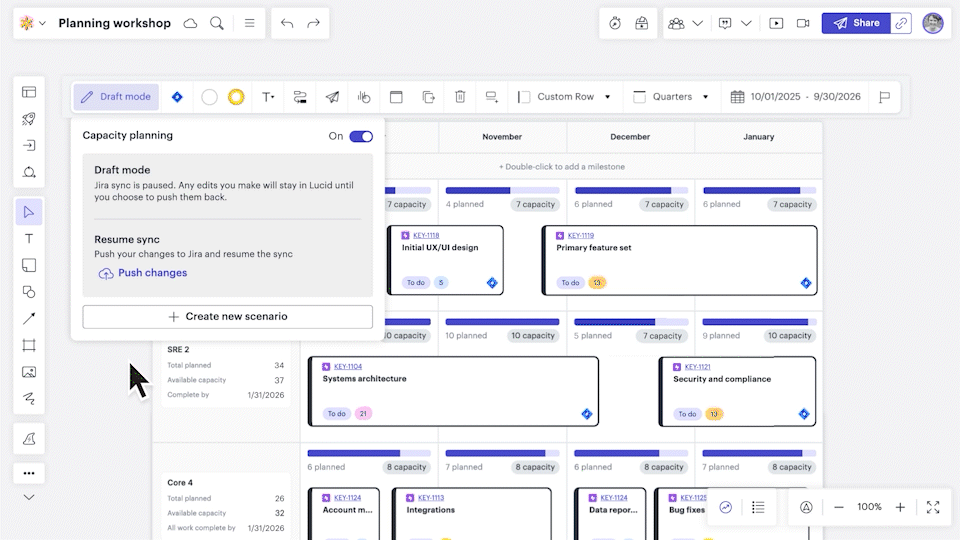
Task: Toggle the link sharing icon beside Share
Action: pyautogui.click(x=902, y=23)
